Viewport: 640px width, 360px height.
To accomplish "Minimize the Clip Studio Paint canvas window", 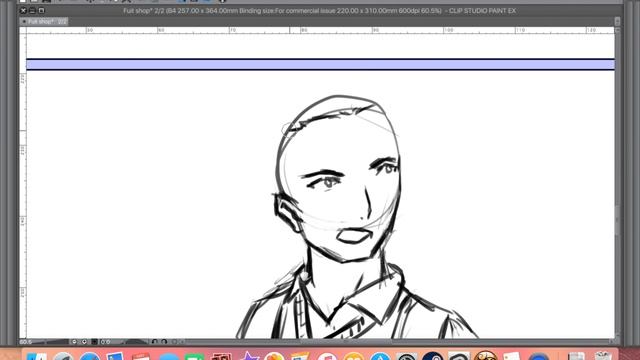I will (x=33, y=11).
